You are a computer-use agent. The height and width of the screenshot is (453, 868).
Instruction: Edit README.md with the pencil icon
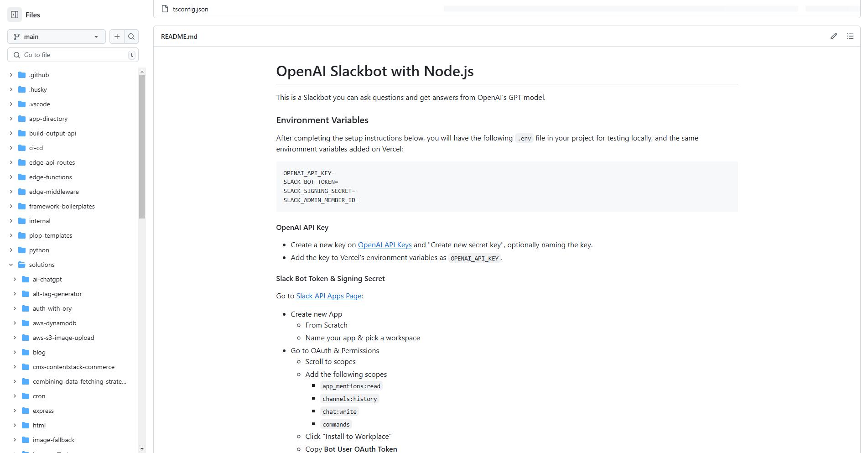click(x=834, y=36)
